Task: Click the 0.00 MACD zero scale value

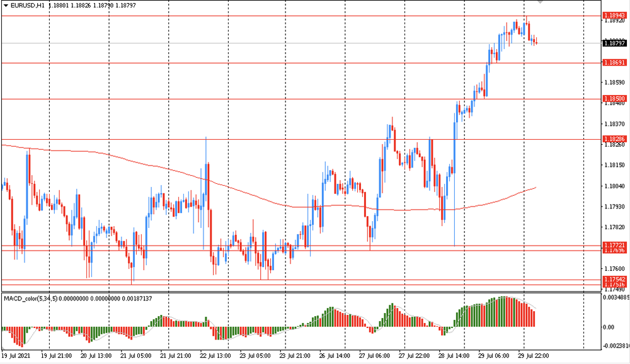Action: point(609,327)
